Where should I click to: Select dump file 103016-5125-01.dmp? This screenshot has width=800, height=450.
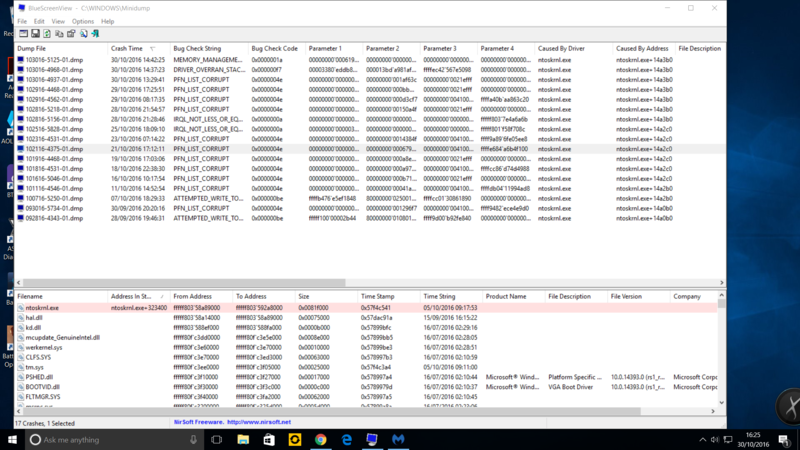(x=54, y=60)
